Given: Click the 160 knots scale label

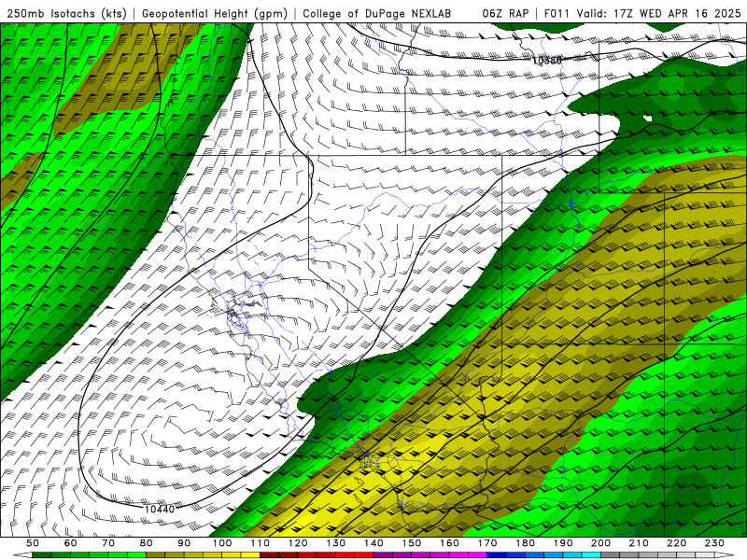Looking at the screenshot, I should [449, 543].
